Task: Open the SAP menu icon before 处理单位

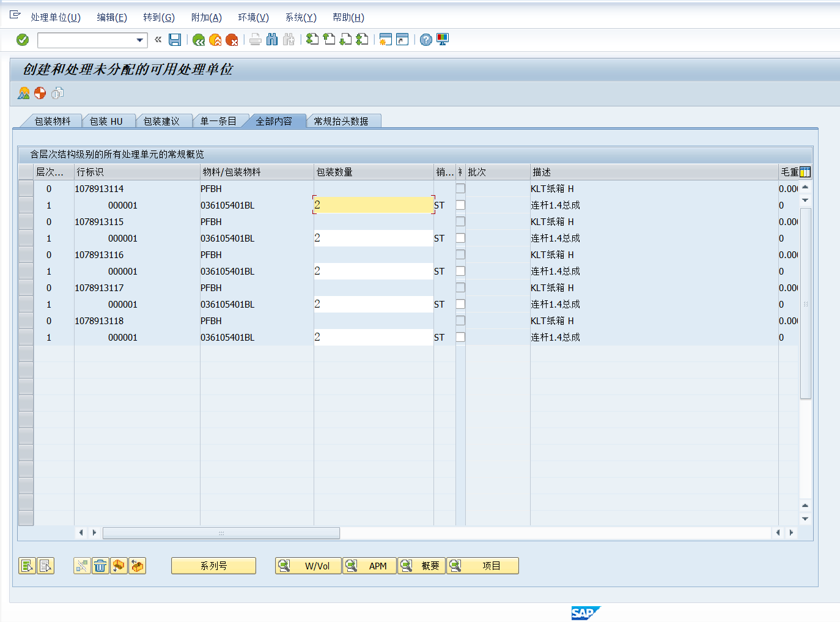Action: 15,15
